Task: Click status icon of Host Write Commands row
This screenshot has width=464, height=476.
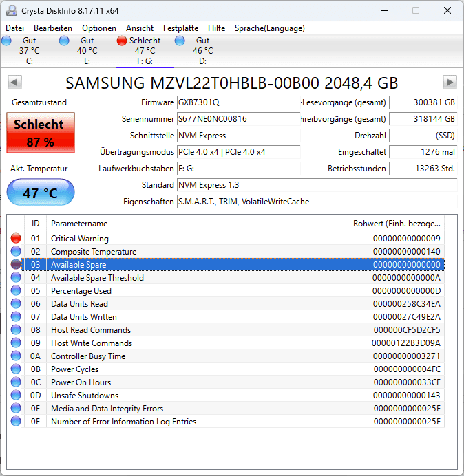Action: tap(16, 343)
